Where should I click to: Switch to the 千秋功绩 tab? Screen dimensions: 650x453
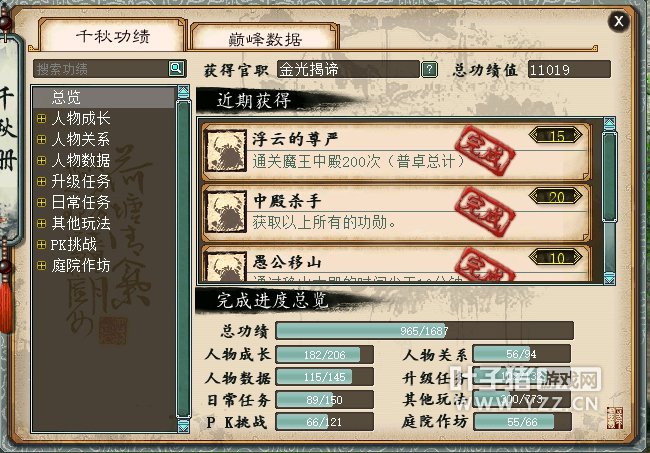click(x=113, y=36)
